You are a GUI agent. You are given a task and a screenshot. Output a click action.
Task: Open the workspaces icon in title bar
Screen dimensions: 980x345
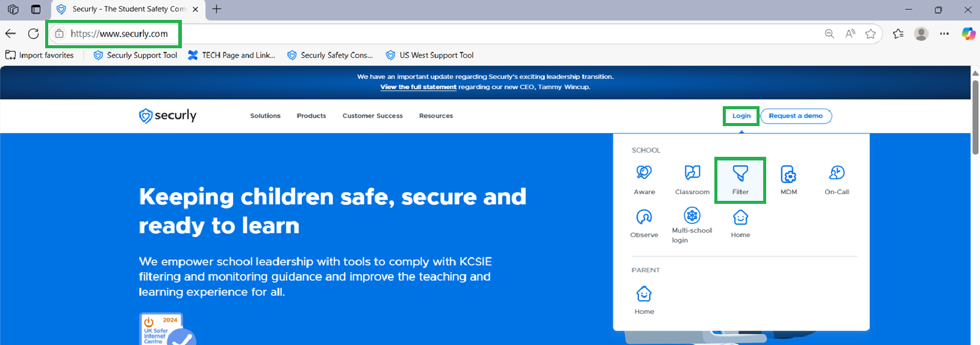pyautogui.click(x=13, y=9)
